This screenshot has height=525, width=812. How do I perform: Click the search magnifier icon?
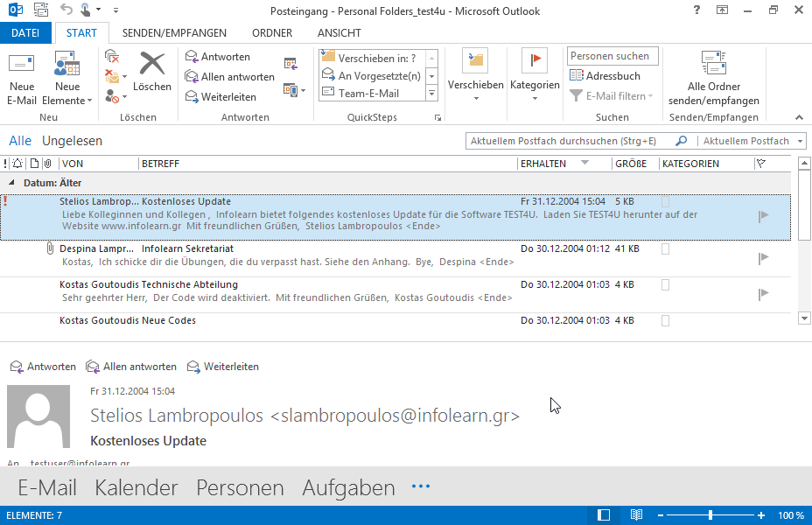[x=682, y=140]
